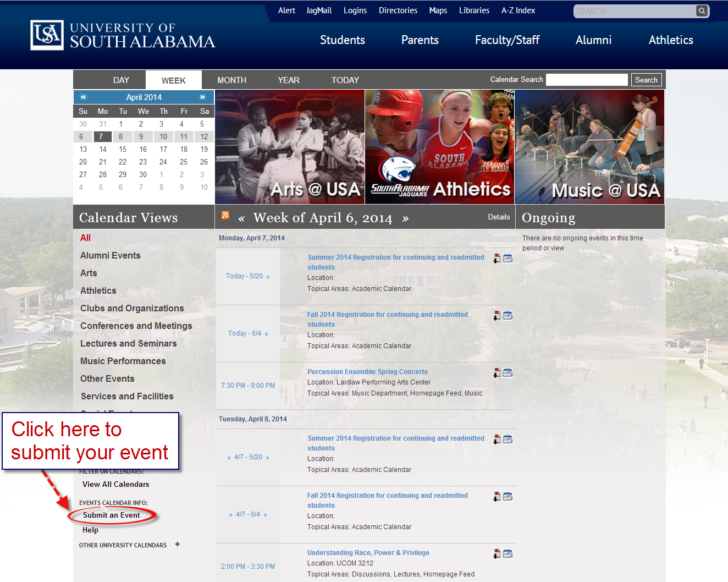Screen dimensions: 728x582
Task: Open the RSS feed icon beside Week of April 6
Action: click(x=225, y=215)
